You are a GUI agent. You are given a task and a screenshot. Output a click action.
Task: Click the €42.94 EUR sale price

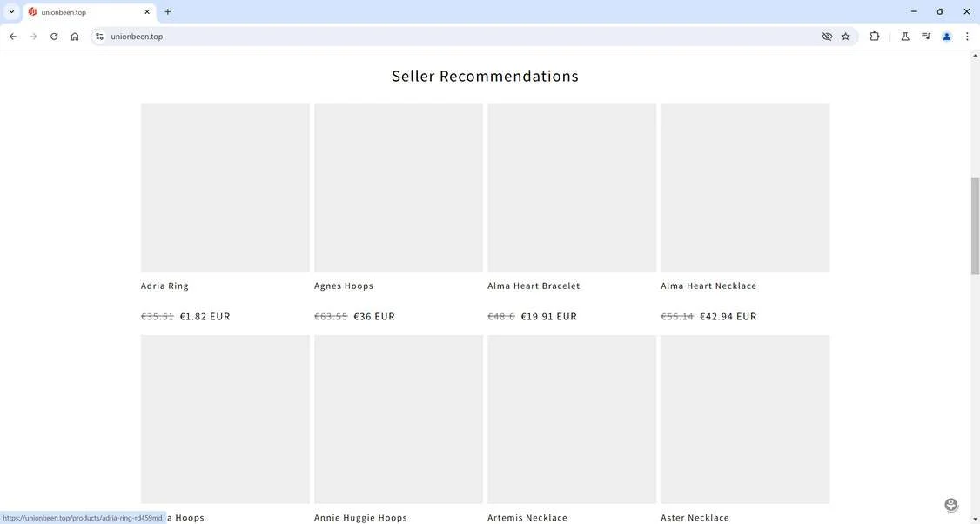pyautogui.click(x=728, y=316)
